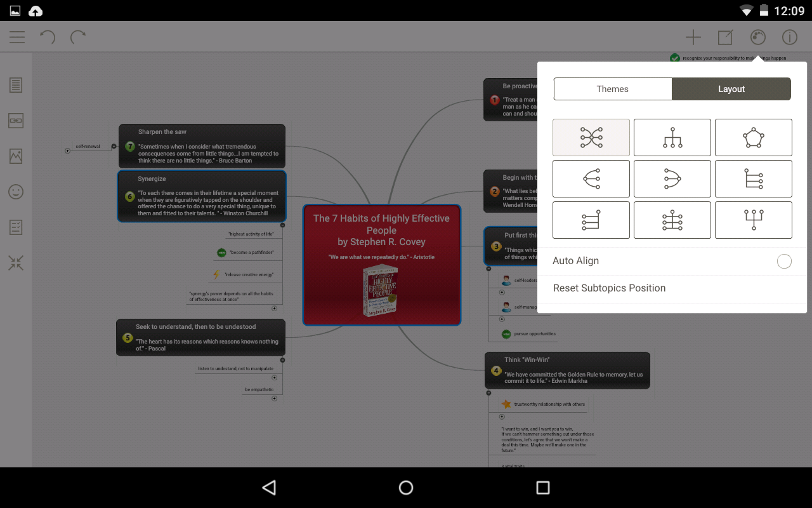Enable the Auto Align toggle
This screenshot has height=508, width=812.
pos(784,261)
